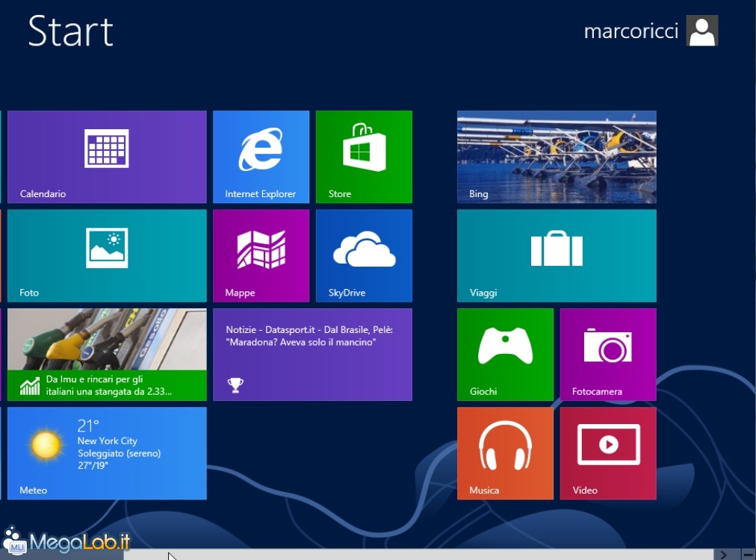Open the Viaggi tile

(557, 255)
